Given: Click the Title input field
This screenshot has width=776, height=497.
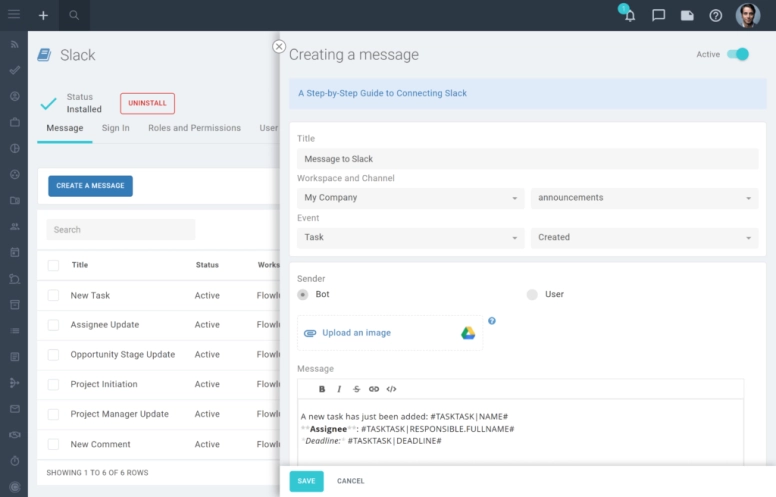Looking at the screenshot, I should (x=528, y=159).
